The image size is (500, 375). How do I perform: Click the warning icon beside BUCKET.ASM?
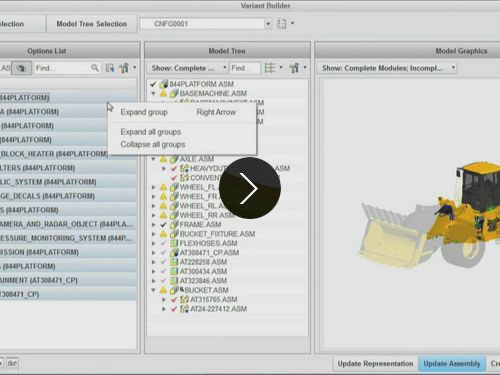163,290
